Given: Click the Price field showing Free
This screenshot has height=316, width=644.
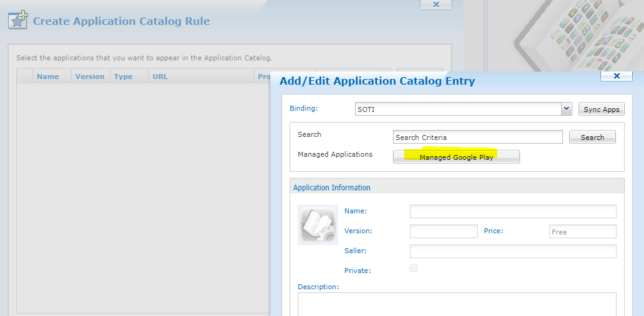Looking at the screenshot, I should click(582, 231).
